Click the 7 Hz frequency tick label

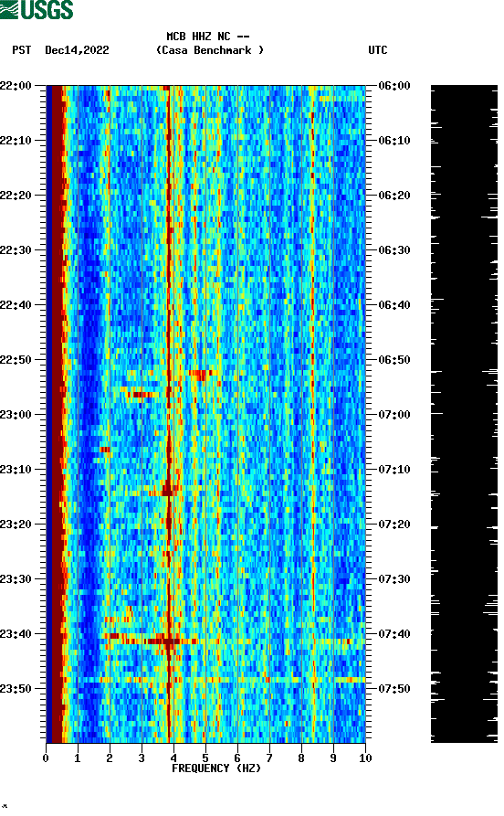click(269, 758)
